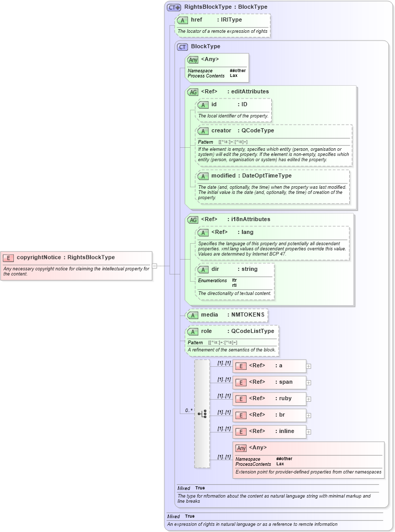Click '<Ref> : i18nAttributes' heading
Screen dimensions: 395x532
pos(236,219)
